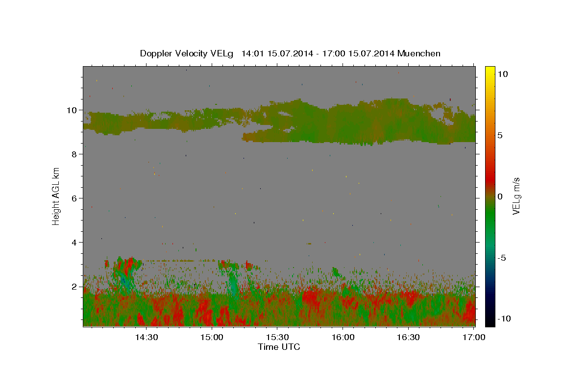Click the yellow top end of the colorbar
This screenshot has width=588, height=392.
[490, 70]
